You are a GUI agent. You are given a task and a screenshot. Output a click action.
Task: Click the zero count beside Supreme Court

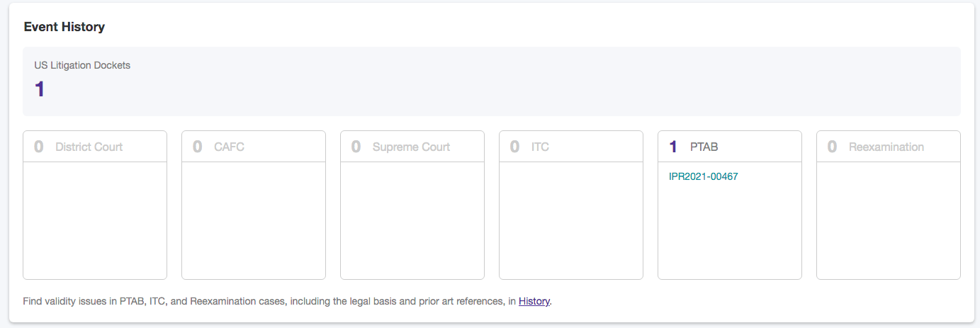356,147
